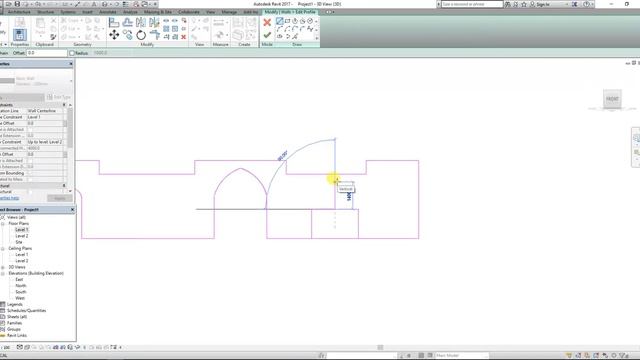Collapse the Elevations (Building Elevation) node

tap(3, 273)
